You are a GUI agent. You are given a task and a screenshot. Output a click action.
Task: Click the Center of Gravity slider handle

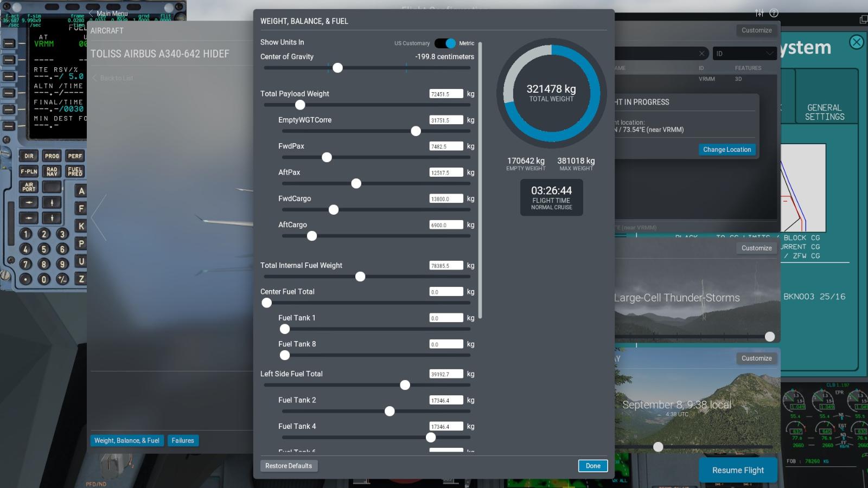coord(337,68)
